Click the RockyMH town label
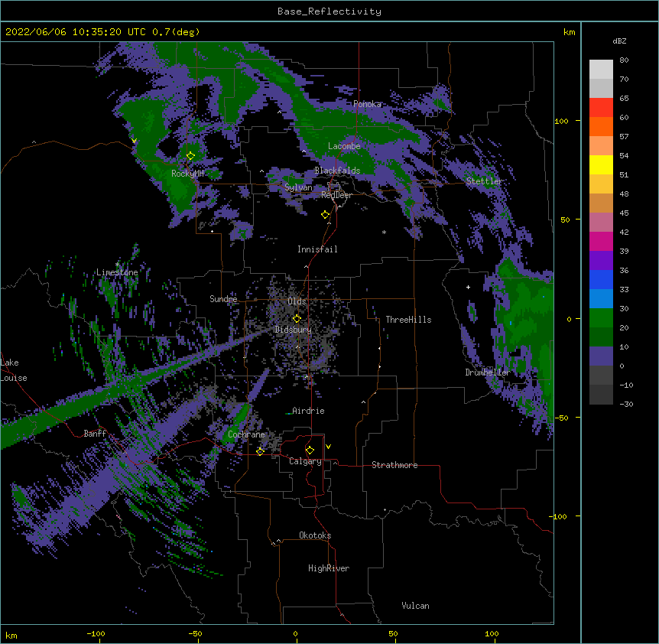Image resolution: width=659 pixels, height=644 pixels. [187, 174]
